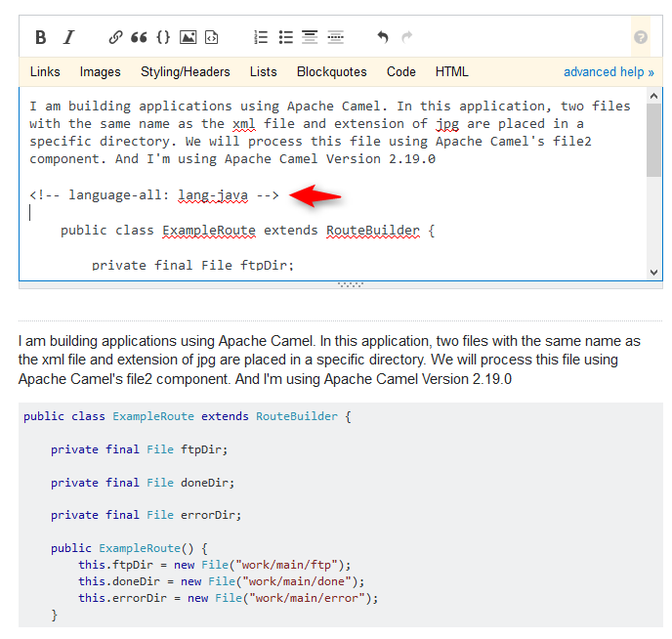The height and width of the screenshot is (639, 672).
Task: Toggle bold formatting in editor toolbar
Action: tap(41, 37)
